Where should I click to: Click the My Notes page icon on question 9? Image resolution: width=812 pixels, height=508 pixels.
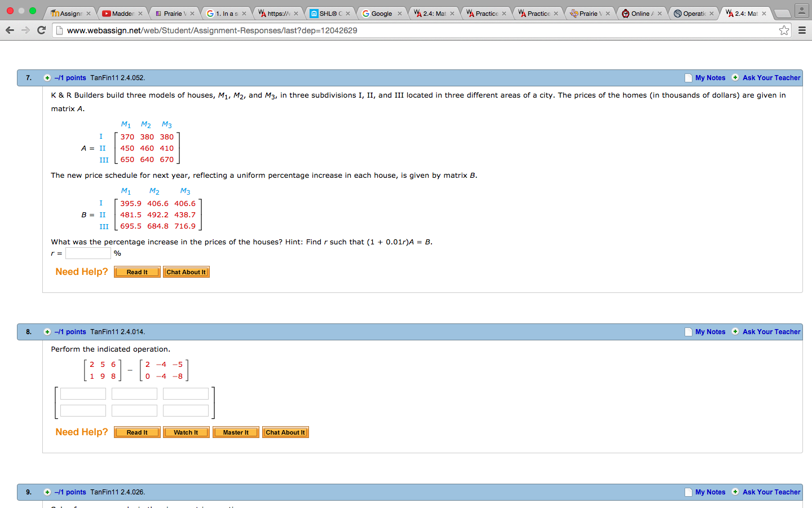coord(689,492)
